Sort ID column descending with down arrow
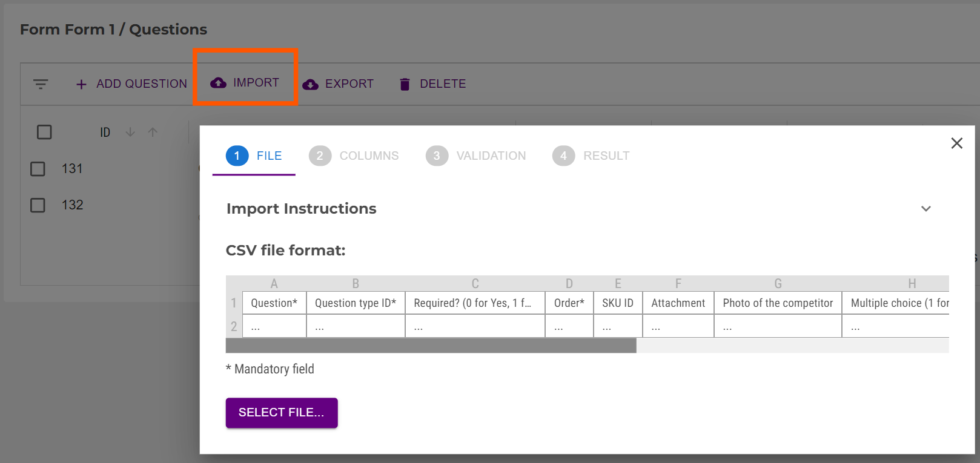 pos(130,132)
